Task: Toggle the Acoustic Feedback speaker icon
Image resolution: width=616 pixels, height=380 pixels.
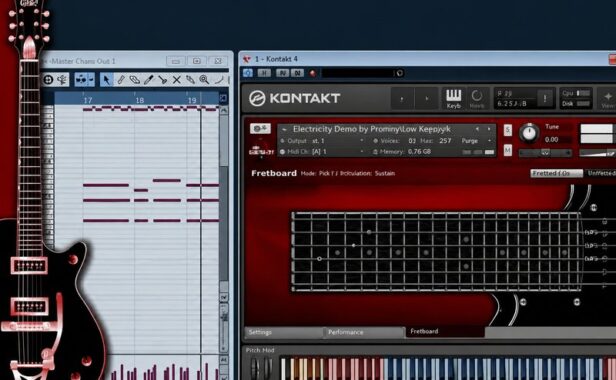Action: 62,80
